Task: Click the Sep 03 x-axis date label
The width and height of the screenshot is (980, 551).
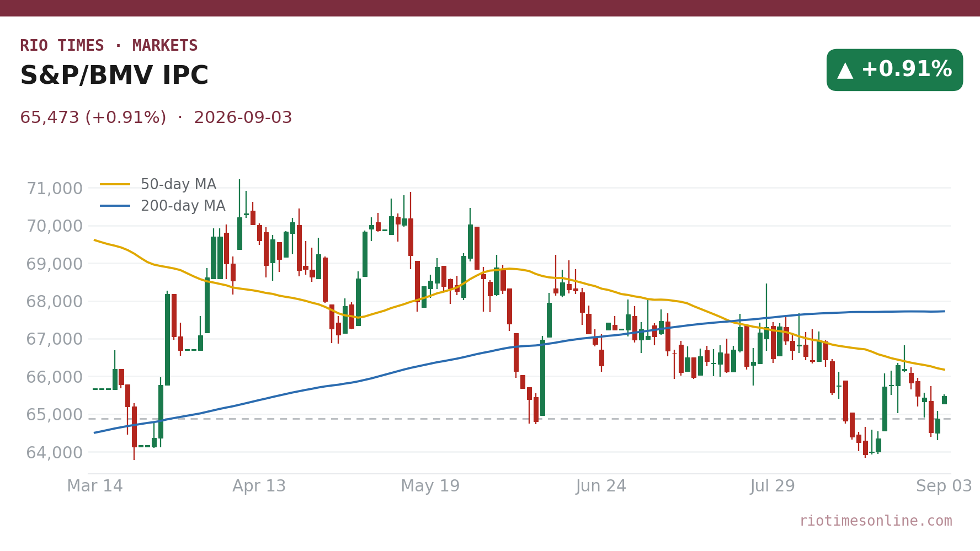Action: (x=944, y=486)
